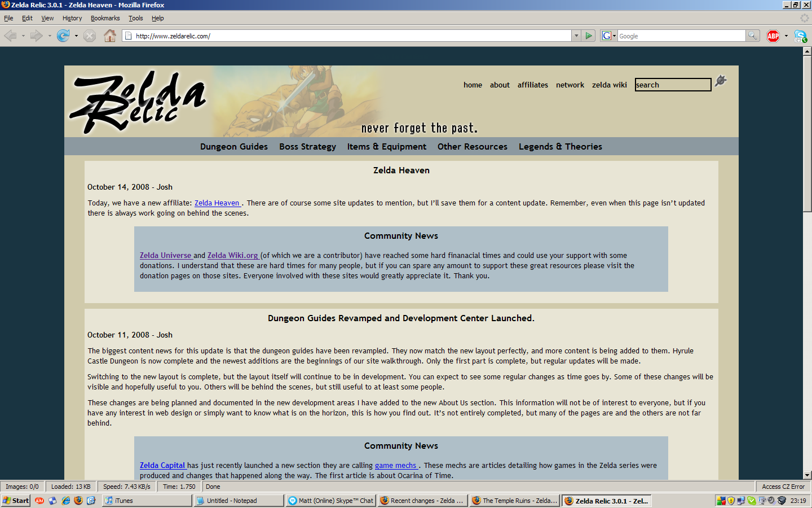Click the Reload page button

coord(63,36)
